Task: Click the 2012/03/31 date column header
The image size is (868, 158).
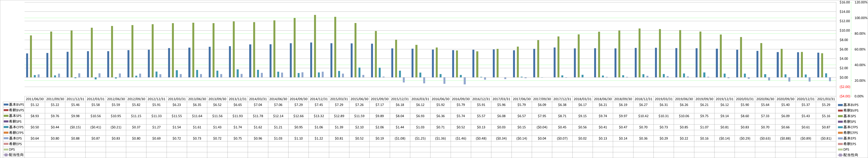Action: 96,99
